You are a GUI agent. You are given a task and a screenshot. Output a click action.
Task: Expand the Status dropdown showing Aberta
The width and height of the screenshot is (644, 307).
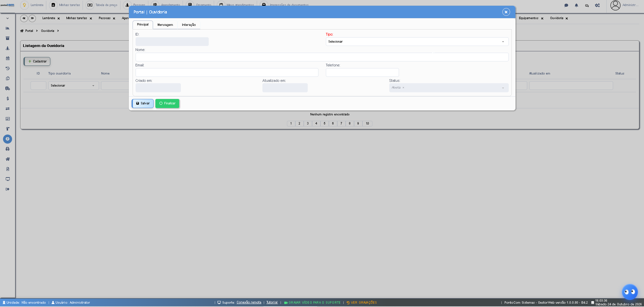pos(449,88)
